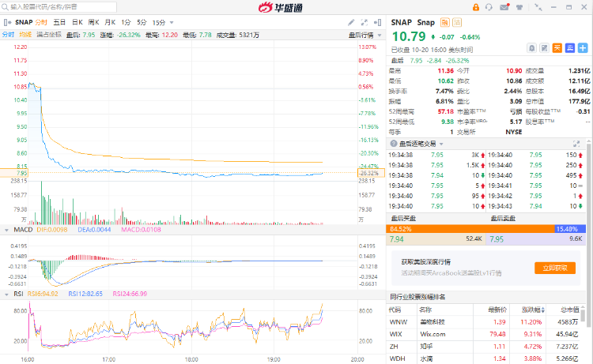This screenshot has height=364, width=593.
Task: Switch to 日K chart tab
Action: (77, 23)
